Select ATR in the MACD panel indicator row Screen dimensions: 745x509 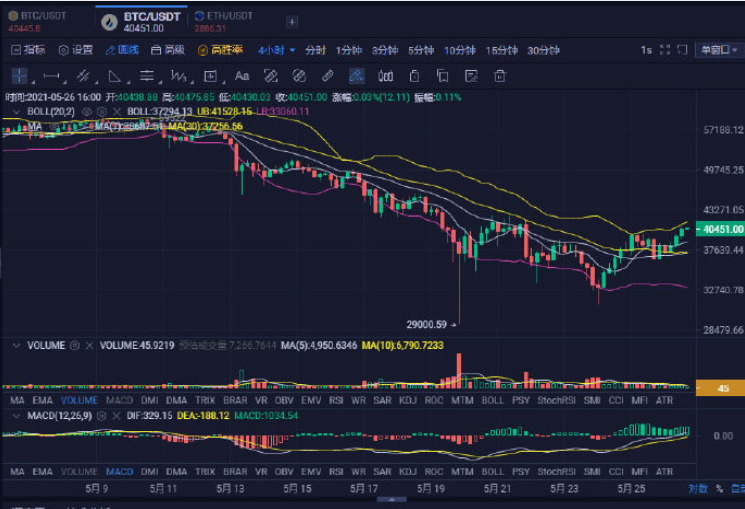(x=664, y=472)
